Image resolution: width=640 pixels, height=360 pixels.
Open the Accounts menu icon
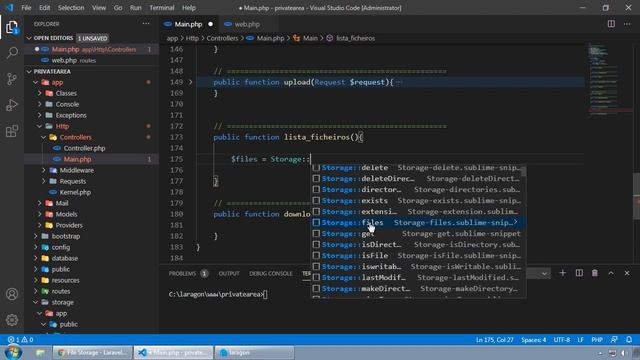tap(12, 294)
